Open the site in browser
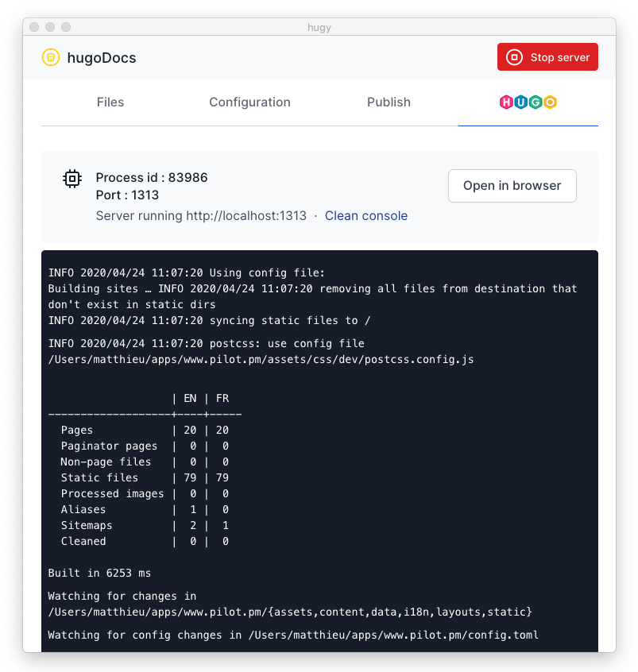The image size is (638, 672). (x=512, y=186)
